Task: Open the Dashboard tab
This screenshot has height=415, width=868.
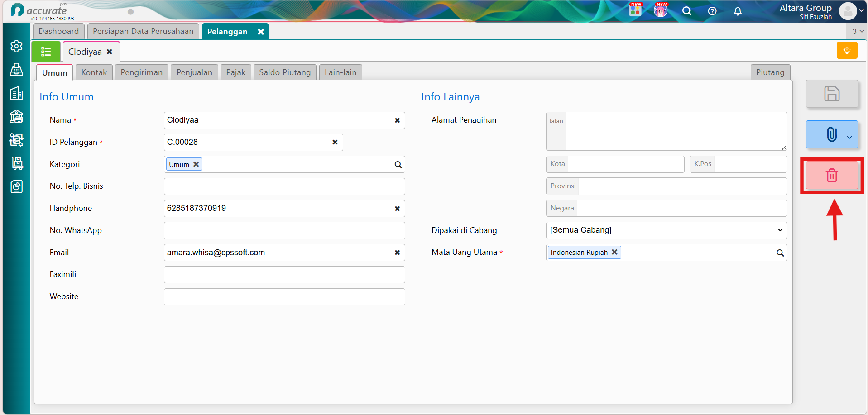Action: [x=58, y=31]
